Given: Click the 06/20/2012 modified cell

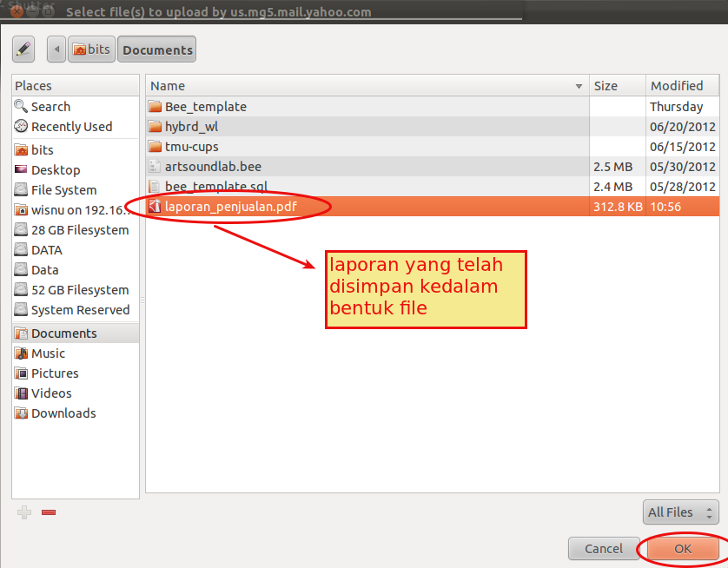Looking at the screenshot, I should click(x=683, y=127).
